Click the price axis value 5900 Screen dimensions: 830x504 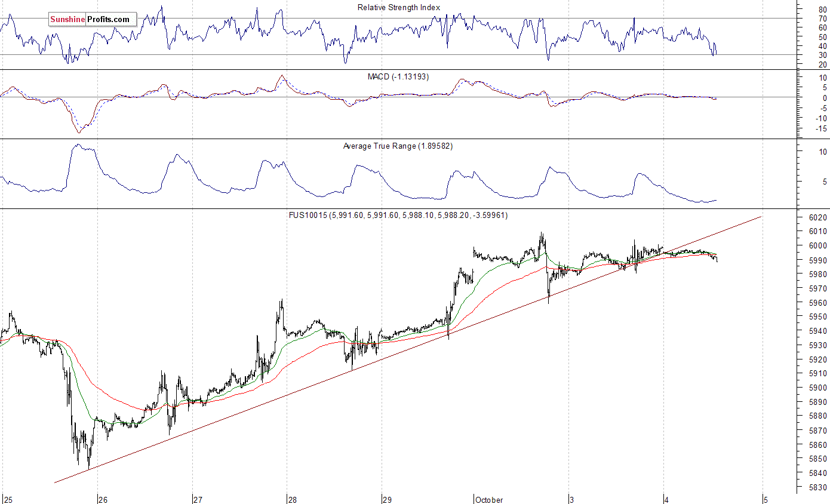tap(819, 388)
